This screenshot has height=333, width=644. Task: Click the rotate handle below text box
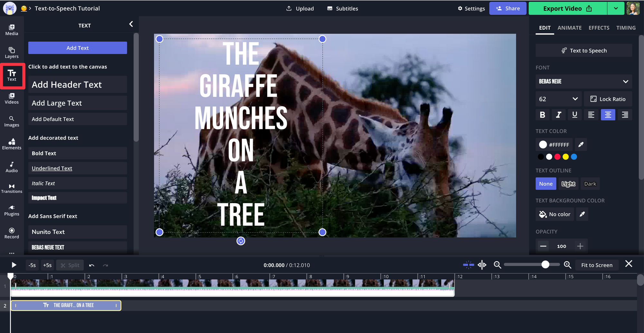pos(241,241)
